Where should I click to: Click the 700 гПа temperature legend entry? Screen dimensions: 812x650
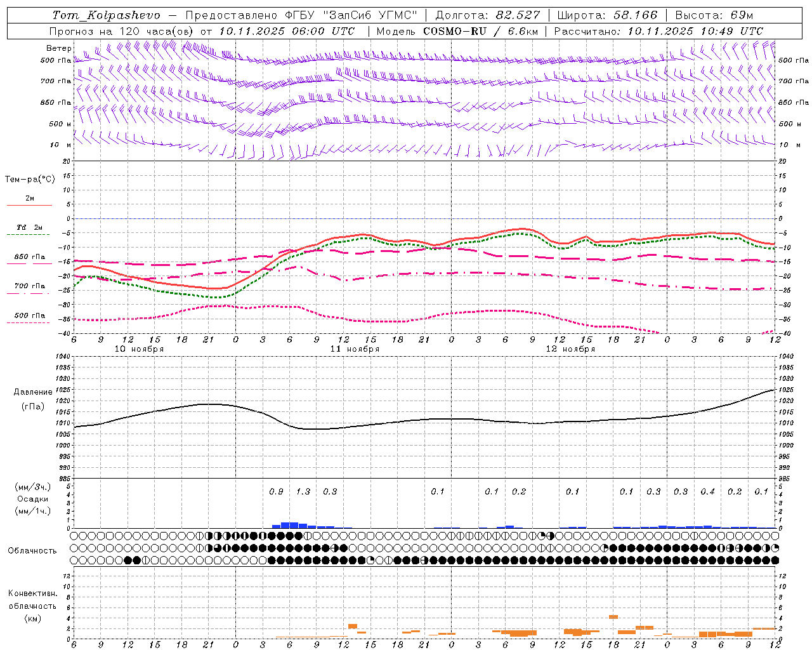click(x=30, y=286)
